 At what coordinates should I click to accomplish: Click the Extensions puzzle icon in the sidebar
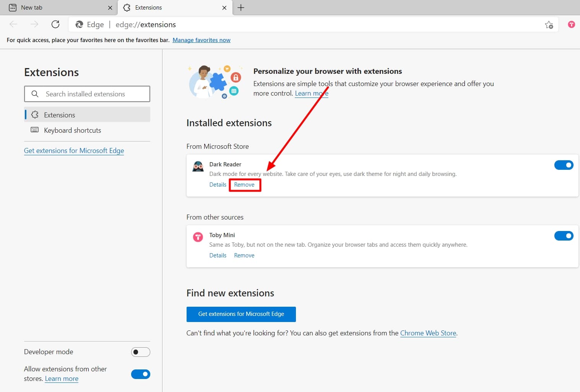35,114
